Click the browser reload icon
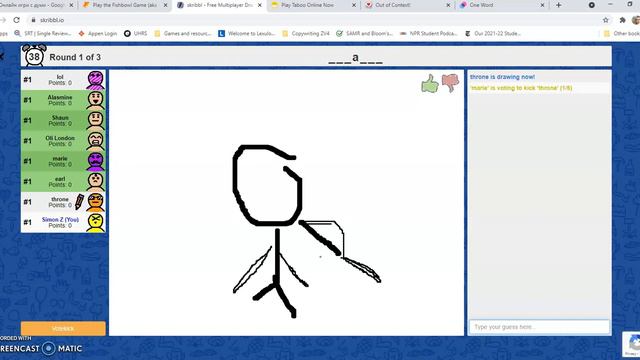 [16, 20]
